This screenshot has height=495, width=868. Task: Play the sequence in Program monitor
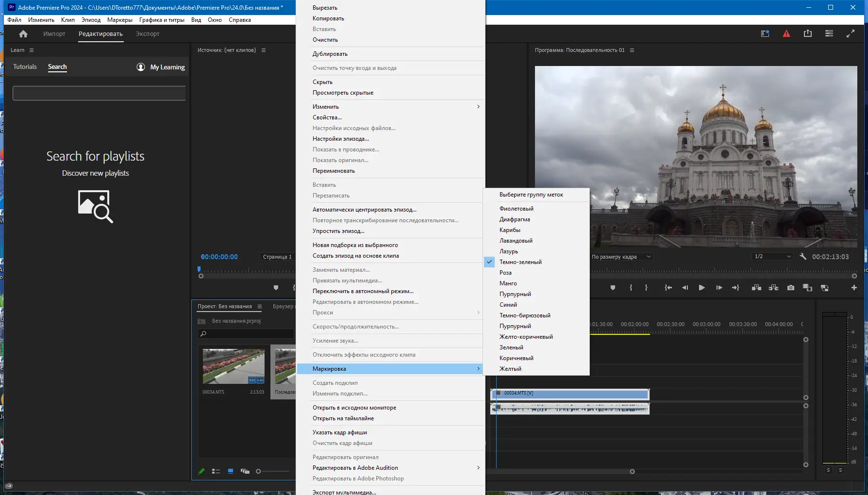tap(701, 288)
